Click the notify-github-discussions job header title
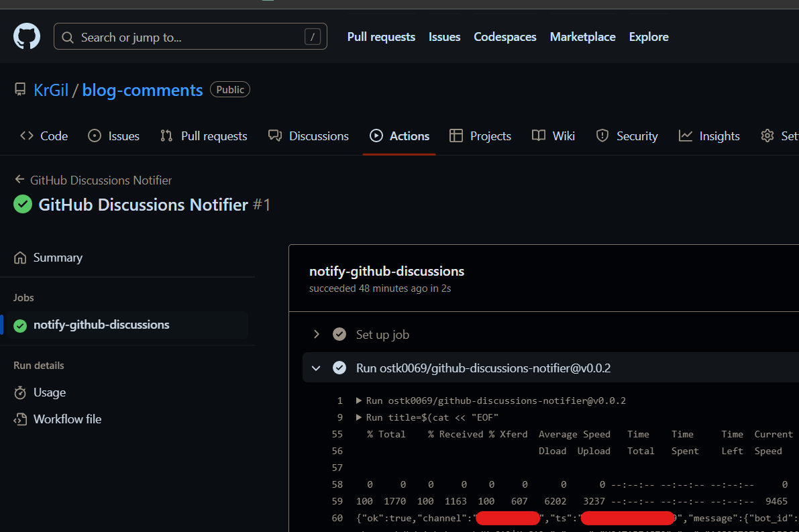The width and height of the screenshot is (799, 532). click(387, 271)
